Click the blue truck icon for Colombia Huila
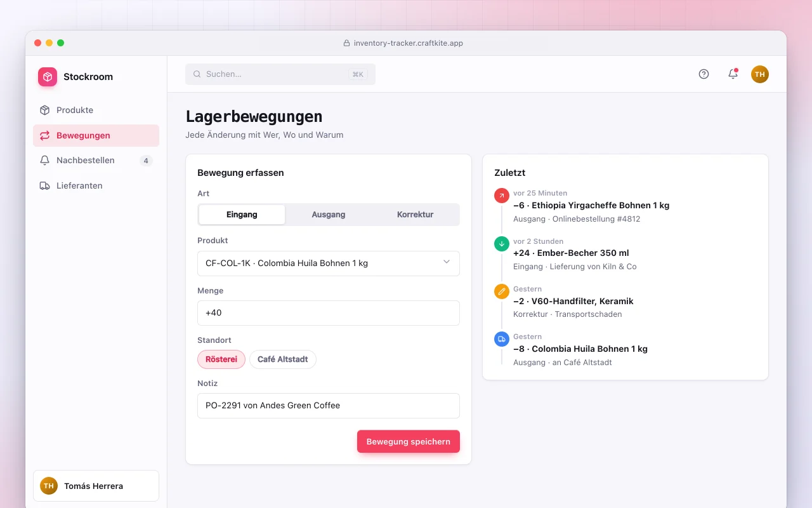The image size is (812, 508). tap(502, 339)
